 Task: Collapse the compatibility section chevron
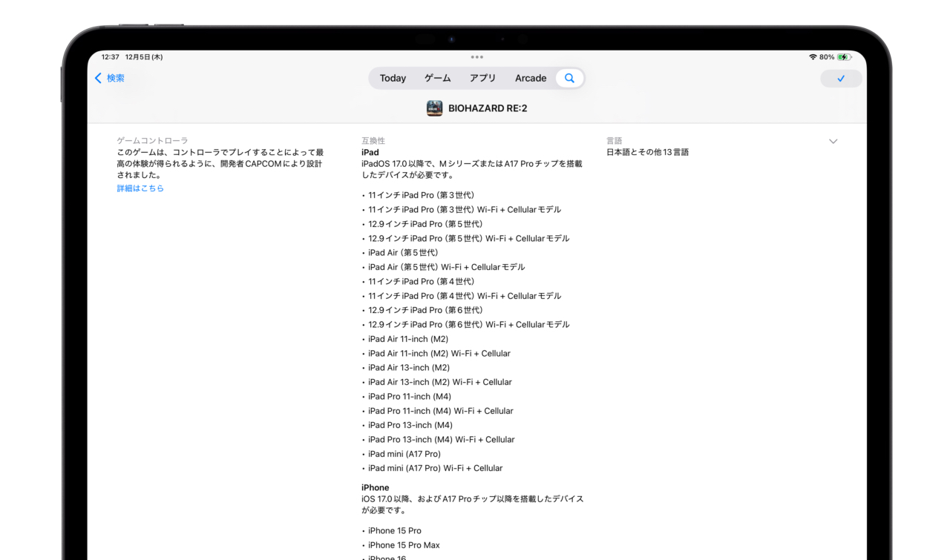coord(833,141)
